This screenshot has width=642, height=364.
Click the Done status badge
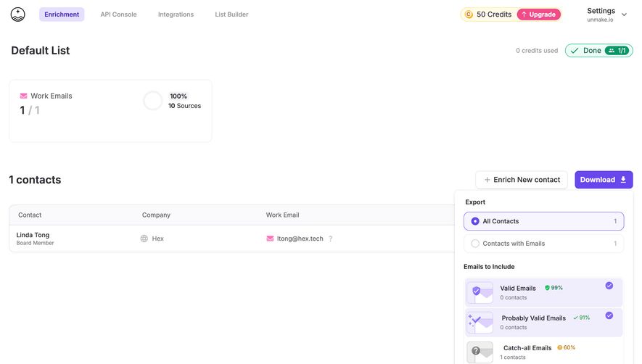[599, 50]
